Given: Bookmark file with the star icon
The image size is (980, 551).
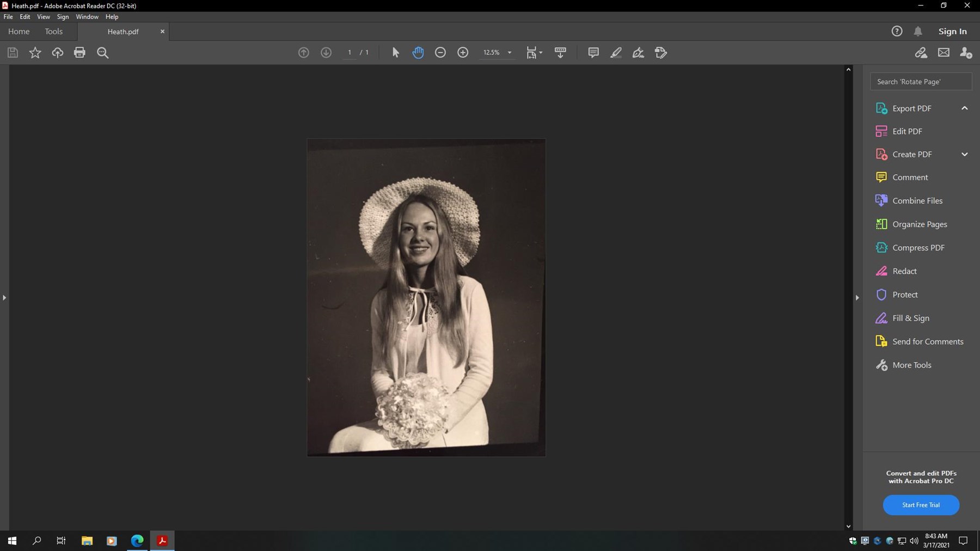Looking at the screenshot, I should point(35,53).
